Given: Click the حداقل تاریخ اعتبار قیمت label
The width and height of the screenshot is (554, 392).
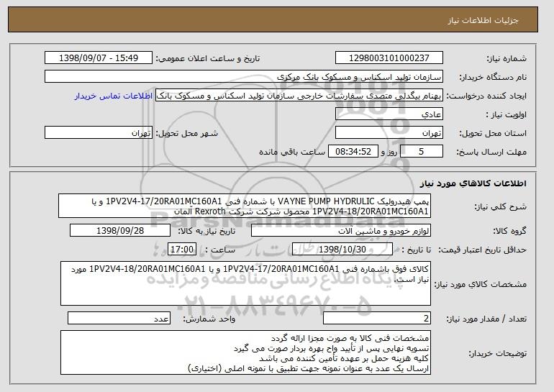Looking at the screenshot, I should [x=483, y=250].
